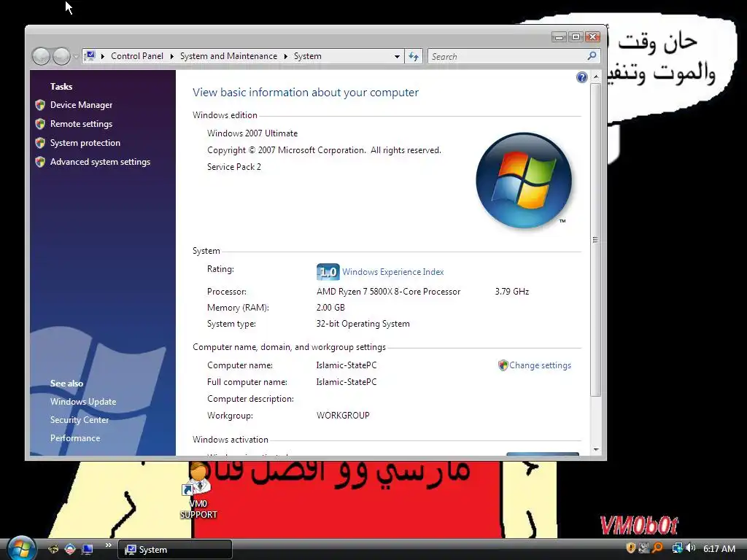747x560 pixels.
Task: Open the address bar history dropdown
Action: tap(397, 57)
